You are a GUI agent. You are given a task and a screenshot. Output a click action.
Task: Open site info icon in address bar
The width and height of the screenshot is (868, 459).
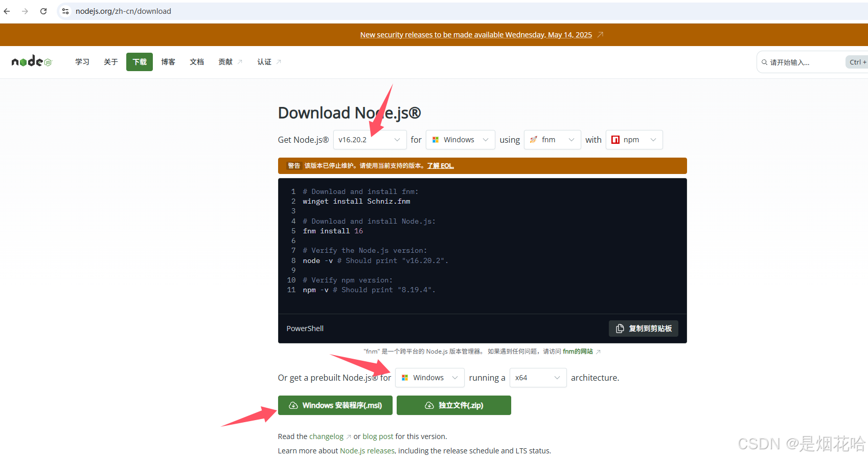[x=65, y=11]
